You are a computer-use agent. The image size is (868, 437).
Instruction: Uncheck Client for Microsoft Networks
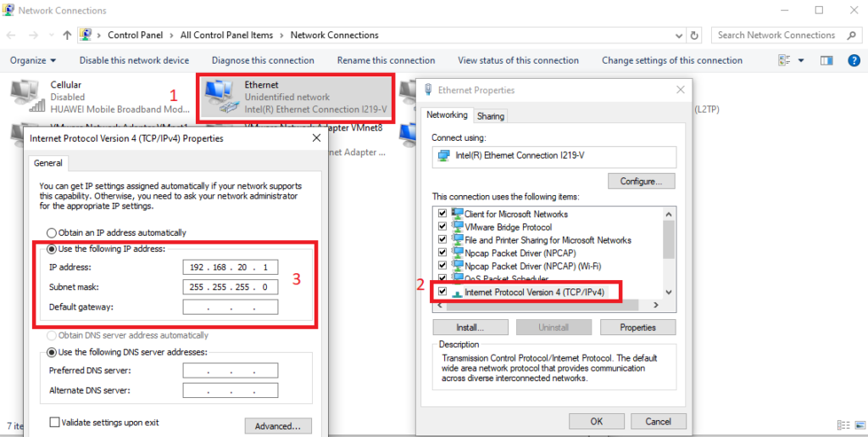pyautogui.click(x=440, y=214)
